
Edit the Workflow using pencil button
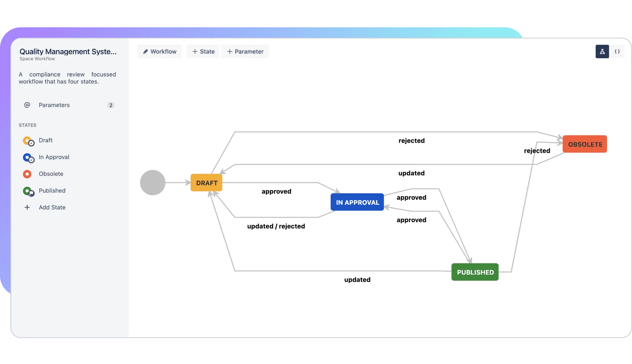tap(159, 51)
